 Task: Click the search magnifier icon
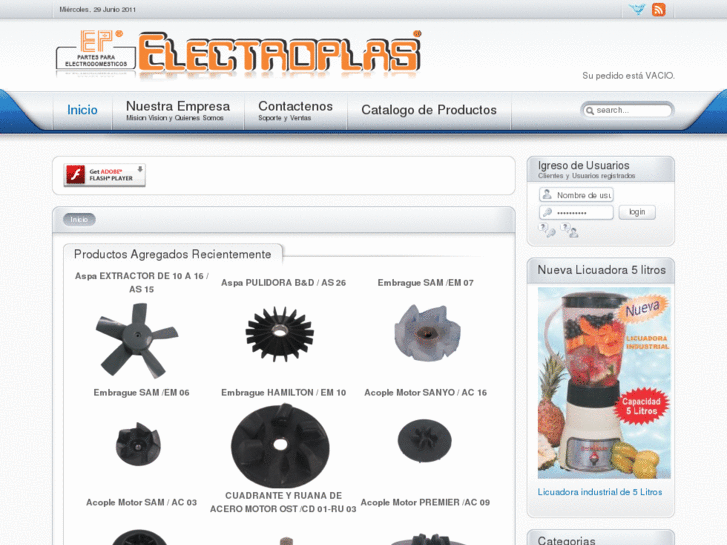pos(590,111)
